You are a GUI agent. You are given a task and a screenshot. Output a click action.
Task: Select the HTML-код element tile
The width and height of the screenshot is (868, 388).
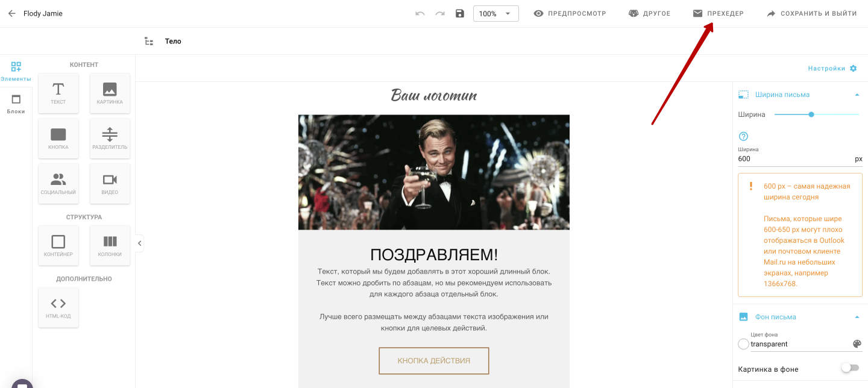pyautogui.click(x=58, y=307)
